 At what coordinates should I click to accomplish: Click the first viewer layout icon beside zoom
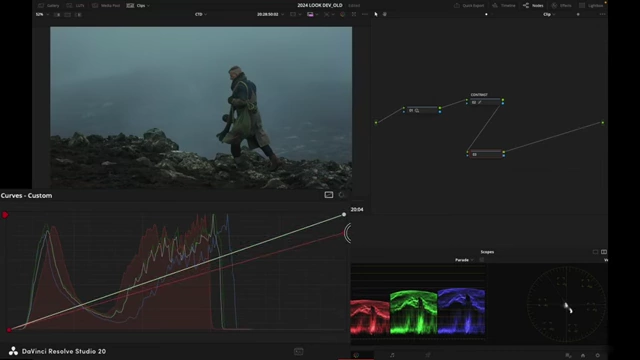[57, 15]
